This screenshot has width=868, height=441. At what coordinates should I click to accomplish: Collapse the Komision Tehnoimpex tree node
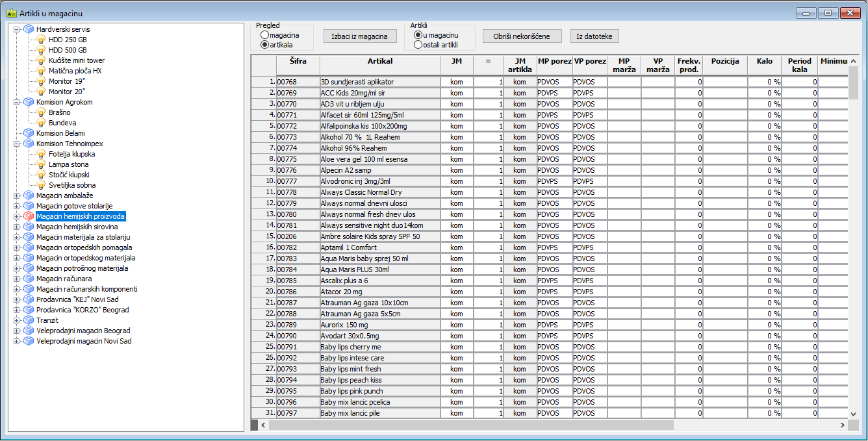(17, 144)
